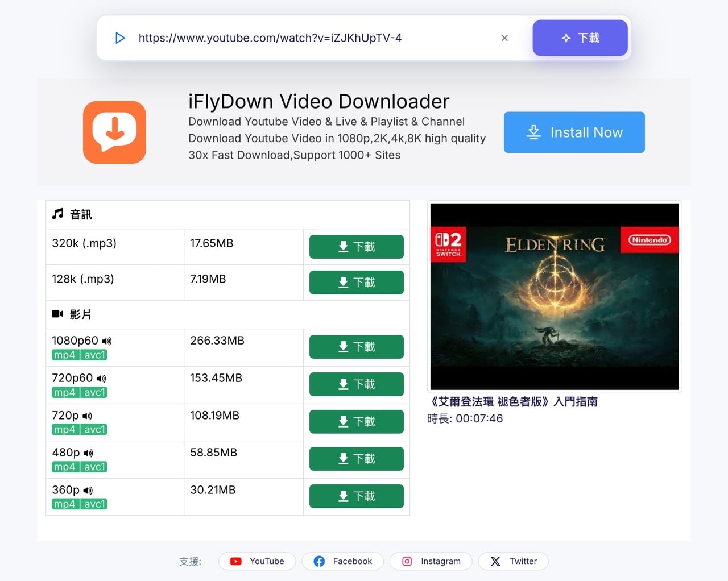Viewport: 728px width, 581px height.
Task: Download the 720p60 video
Action: pos(357,384)
